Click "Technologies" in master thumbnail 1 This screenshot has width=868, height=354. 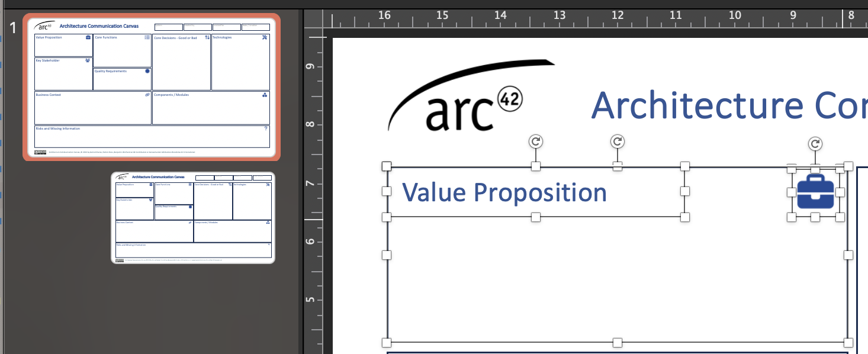[x=222, y=37]
